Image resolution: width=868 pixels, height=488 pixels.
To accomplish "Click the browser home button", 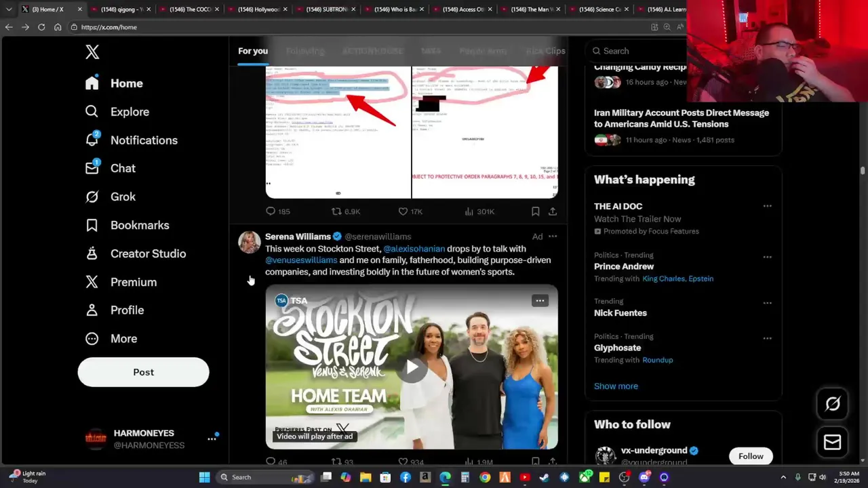I will 58,27.
